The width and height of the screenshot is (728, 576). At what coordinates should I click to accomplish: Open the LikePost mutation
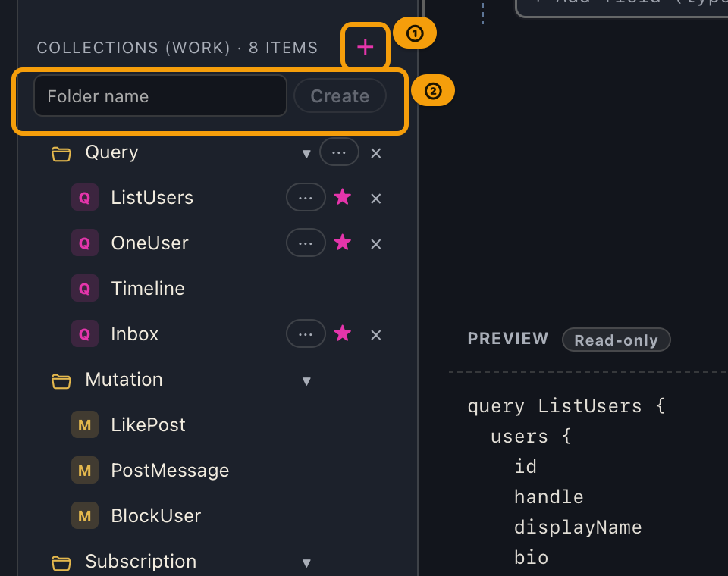(x=148, y=425)
